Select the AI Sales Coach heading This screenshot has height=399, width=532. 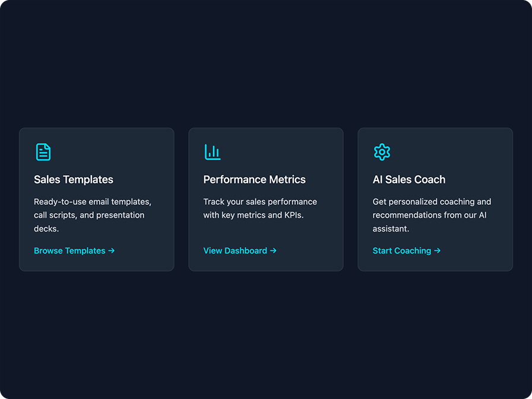pyautogui.click(x=408, y=179)
